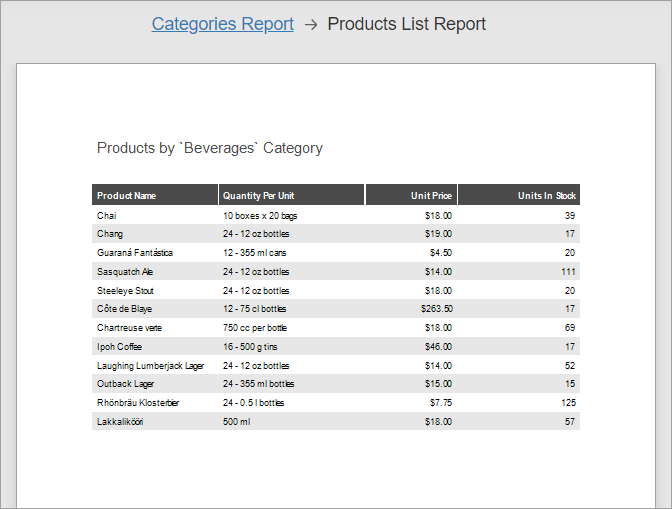672x509 pixels.
Task: Click the $263.50 unit price value
Action: pos(436,309)
